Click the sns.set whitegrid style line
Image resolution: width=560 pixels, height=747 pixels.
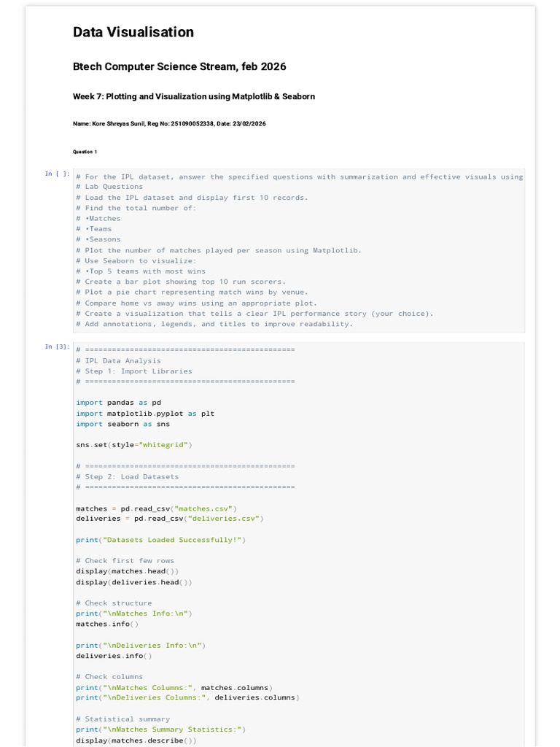[x=134, y=445]
